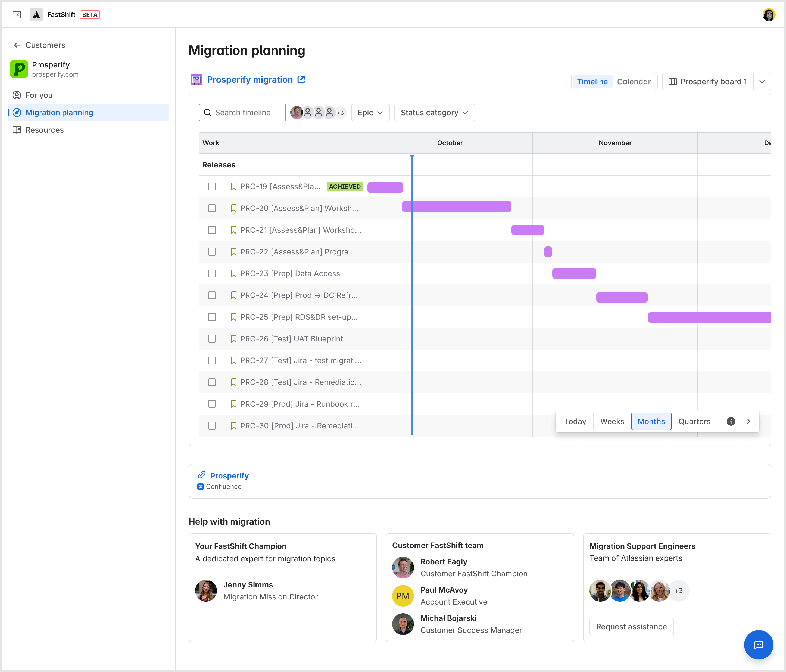Open the Prosperify Confluence link
This screenshot has height=672, width=786.
click(x=229, y=475)
